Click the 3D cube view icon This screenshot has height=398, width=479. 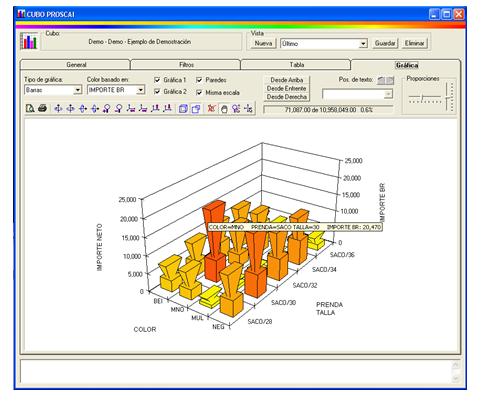click(x=183, y=109)
